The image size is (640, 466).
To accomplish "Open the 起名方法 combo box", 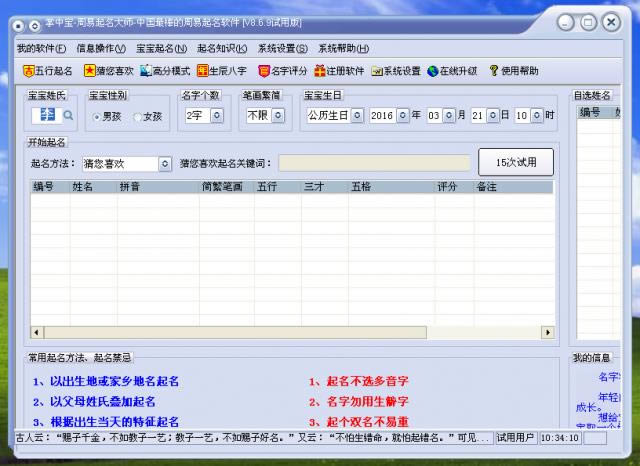I will pos(165,164).
